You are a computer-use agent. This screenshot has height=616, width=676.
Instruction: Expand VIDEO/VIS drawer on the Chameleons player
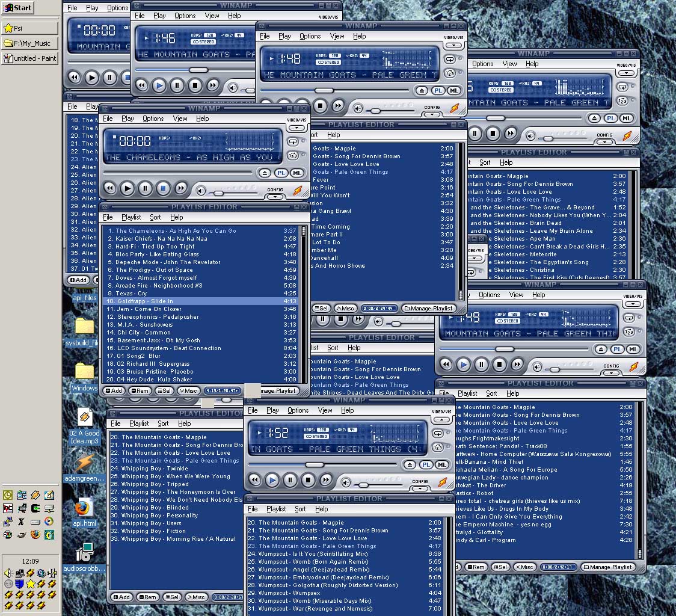click(x=296, y=128)
